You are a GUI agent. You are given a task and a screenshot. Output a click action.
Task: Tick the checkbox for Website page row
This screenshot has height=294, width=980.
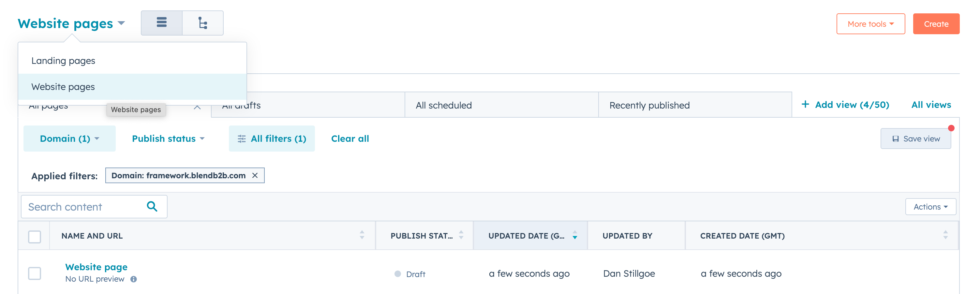(35, 273)
